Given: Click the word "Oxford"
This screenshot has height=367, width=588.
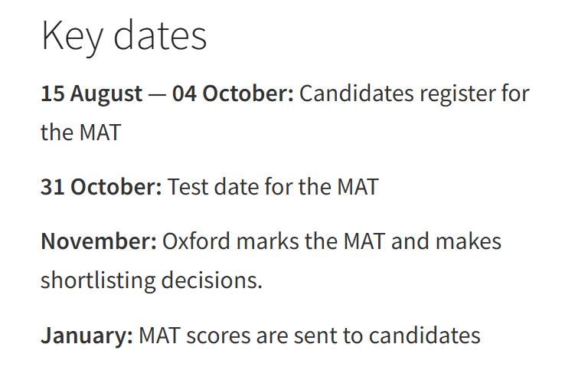Looking at the screenshot, I should [x=196, y=241].
